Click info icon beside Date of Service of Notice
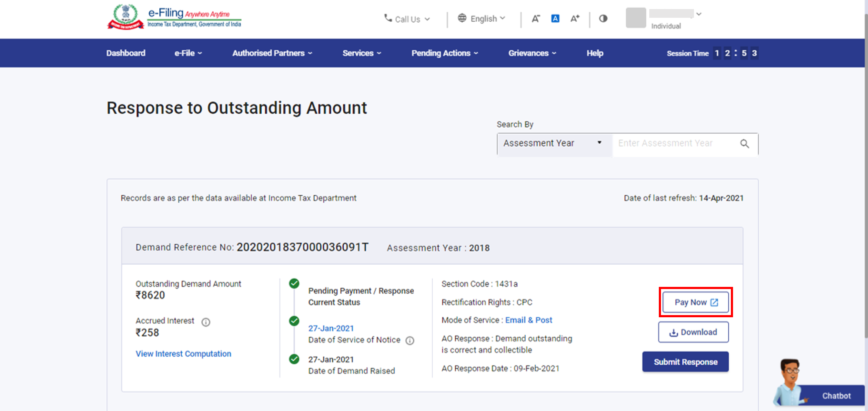 click(x=410, y=341)
